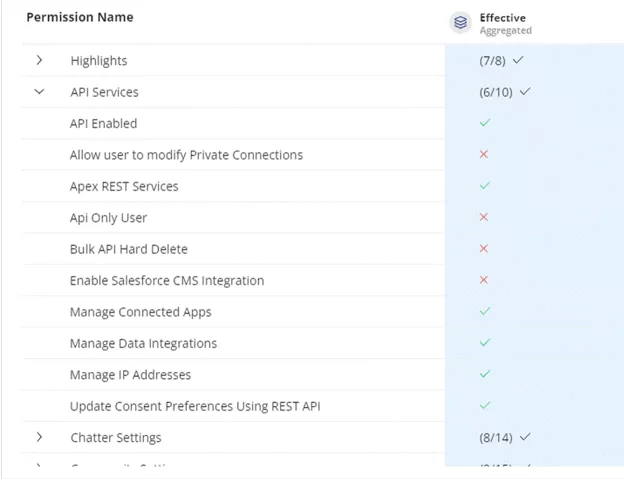
Task: Click green check for Apex REST Services
Action: (x=485, y=185)
